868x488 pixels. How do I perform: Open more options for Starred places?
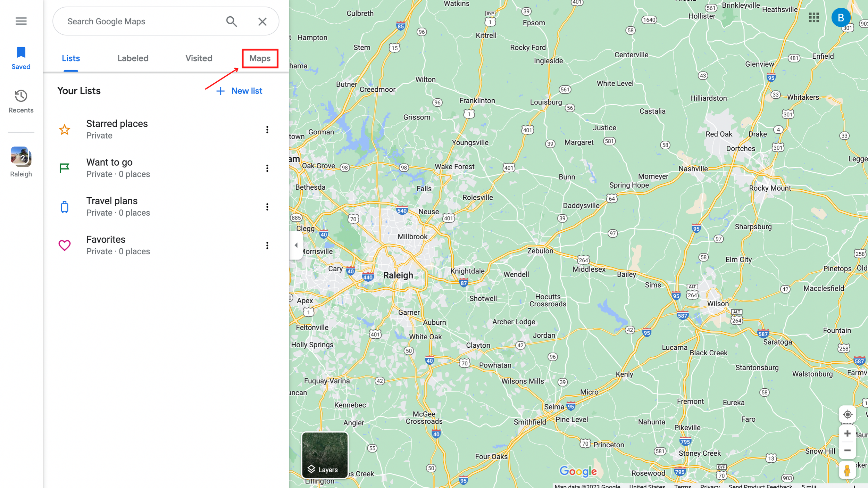point(267,130)
